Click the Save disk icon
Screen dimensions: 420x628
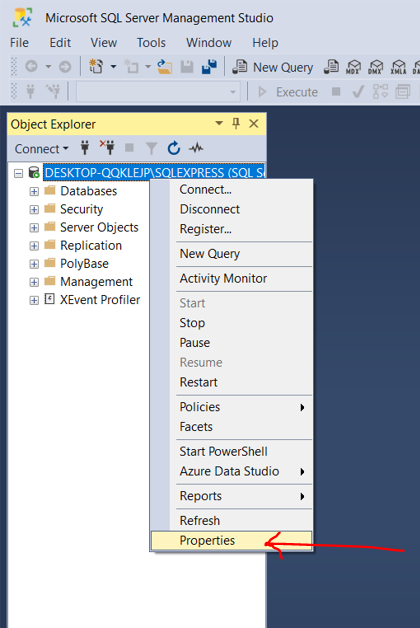coord(187,66)
